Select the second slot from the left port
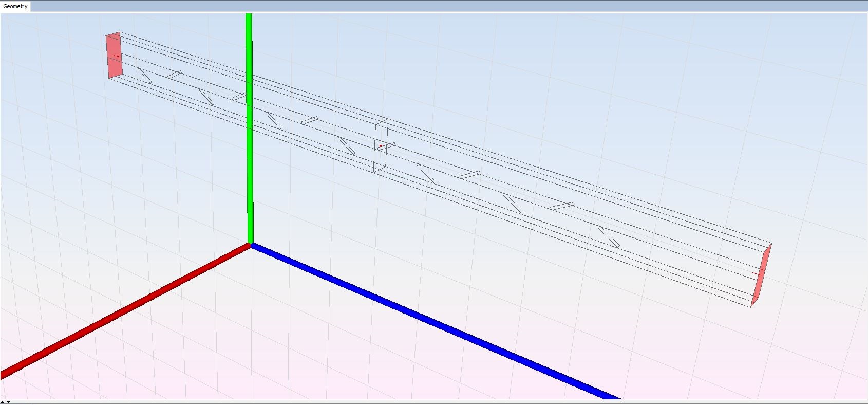Screen dimensions: 868x405 [x=175, y=75]
